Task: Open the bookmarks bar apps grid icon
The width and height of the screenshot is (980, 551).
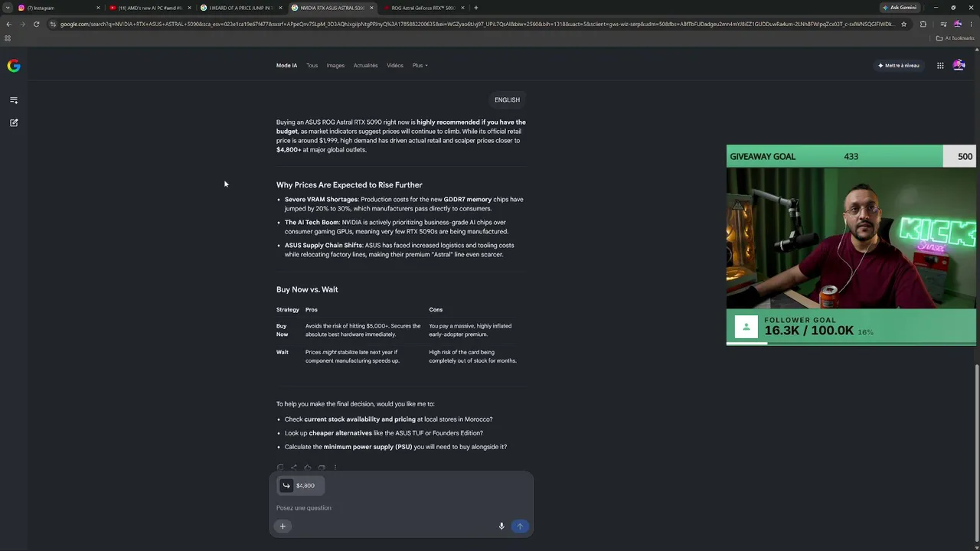Action: [8, 38]
